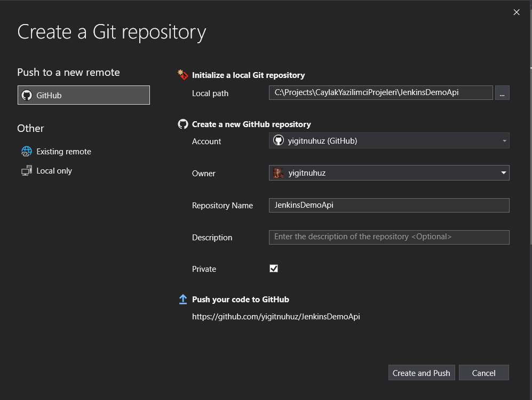Edit the Repository Name field
Image resolution: width=532 pixels, height=400 pixels.
(389, 205)
